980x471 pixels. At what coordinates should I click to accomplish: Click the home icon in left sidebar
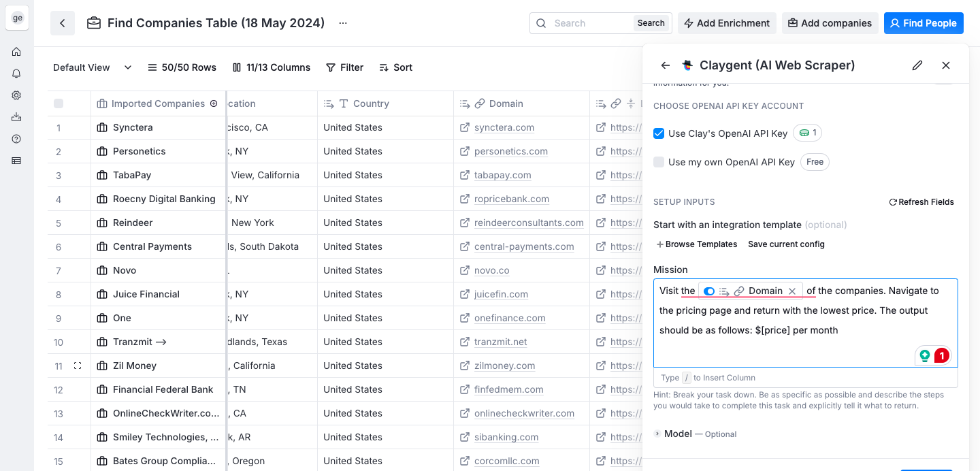pos(16,52)
